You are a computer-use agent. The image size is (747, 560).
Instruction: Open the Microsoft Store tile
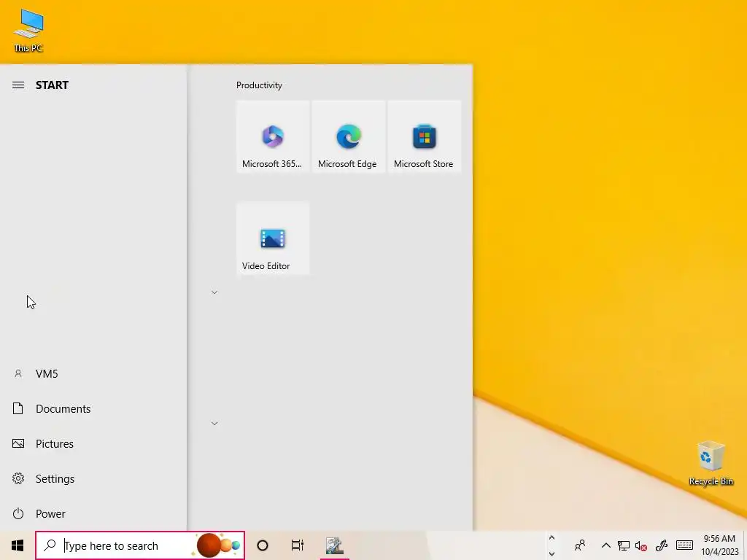point(424,136)
